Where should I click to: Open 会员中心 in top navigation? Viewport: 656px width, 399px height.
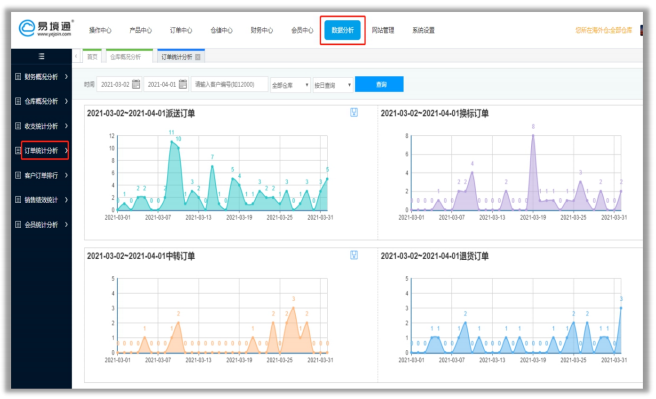coord(302,30)
